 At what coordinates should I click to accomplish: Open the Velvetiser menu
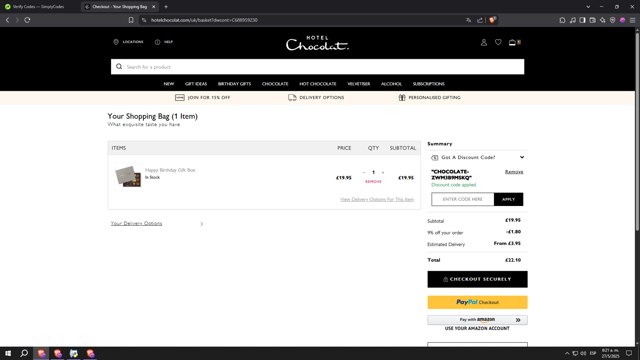click(x=358, y=84)
